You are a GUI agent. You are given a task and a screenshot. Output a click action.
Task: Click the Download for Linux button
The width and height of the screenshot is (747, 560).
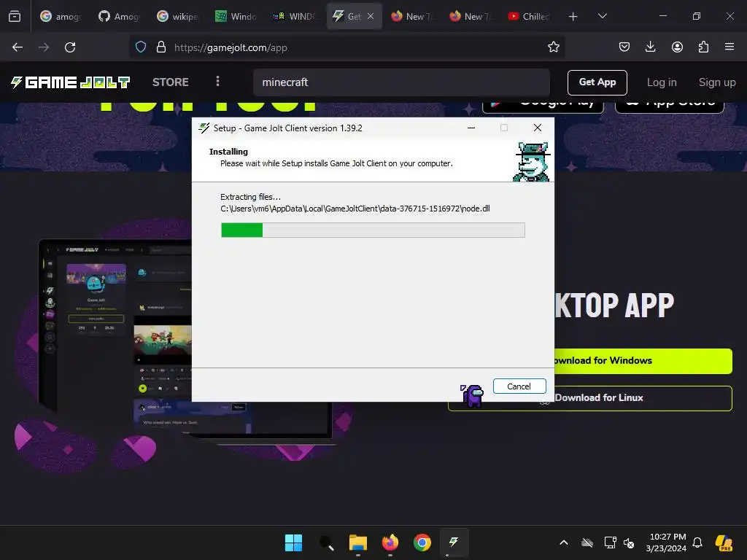coord(643,398)
